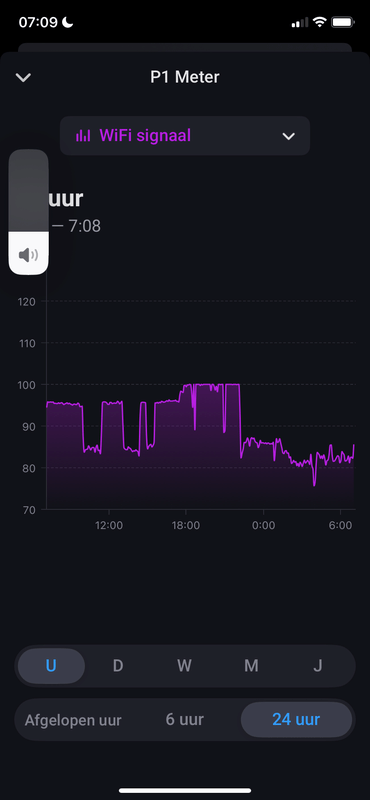Select the J (year) period tab
This screenshot has width=370, height=800.
(x=317, y=666)
